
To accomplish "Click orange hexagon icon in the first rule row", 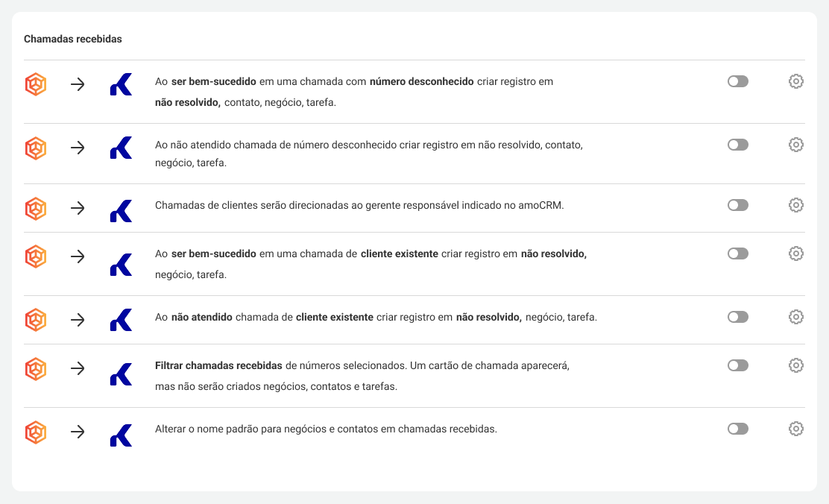I will (36, 84).
